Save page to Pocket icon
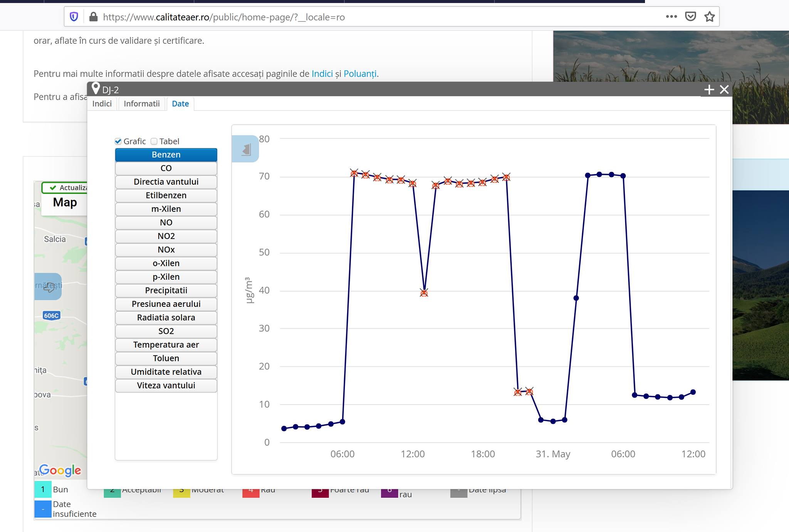The height and width of the screenshot is (532, 789). [690, 17]
